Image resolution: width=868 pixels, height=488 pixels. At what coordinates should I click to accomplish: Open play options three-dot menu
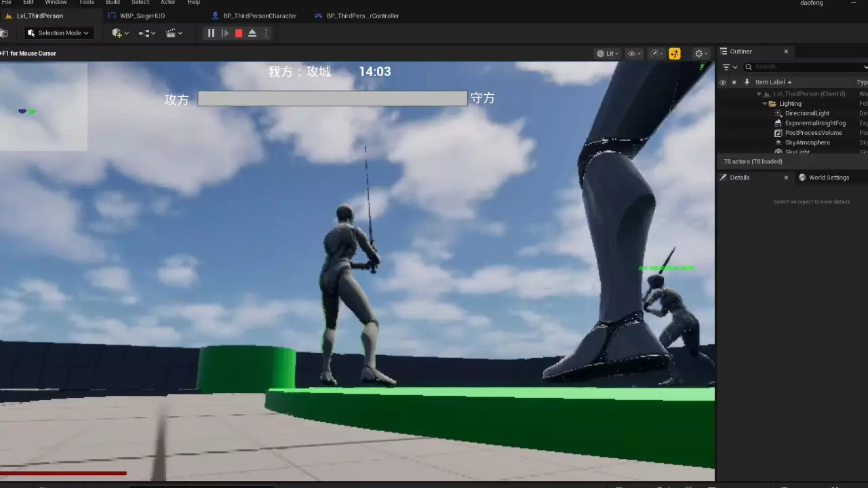point(266,33)
